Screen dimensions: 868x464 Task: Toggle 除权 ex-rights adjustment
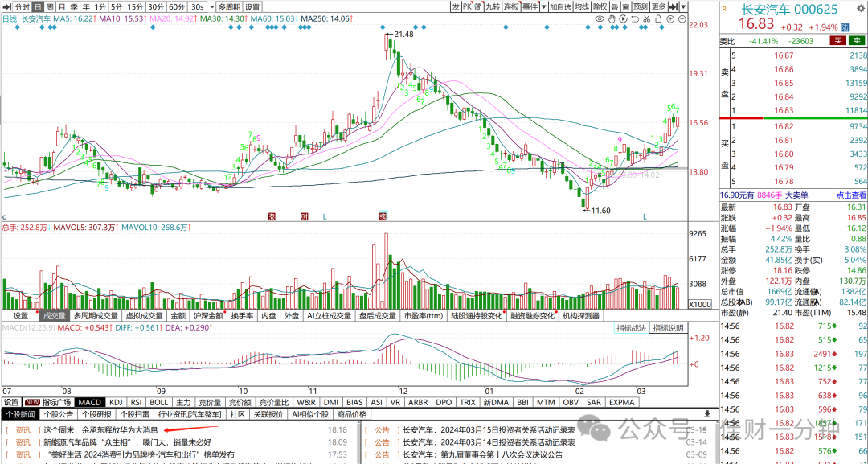tap(600, 6)
